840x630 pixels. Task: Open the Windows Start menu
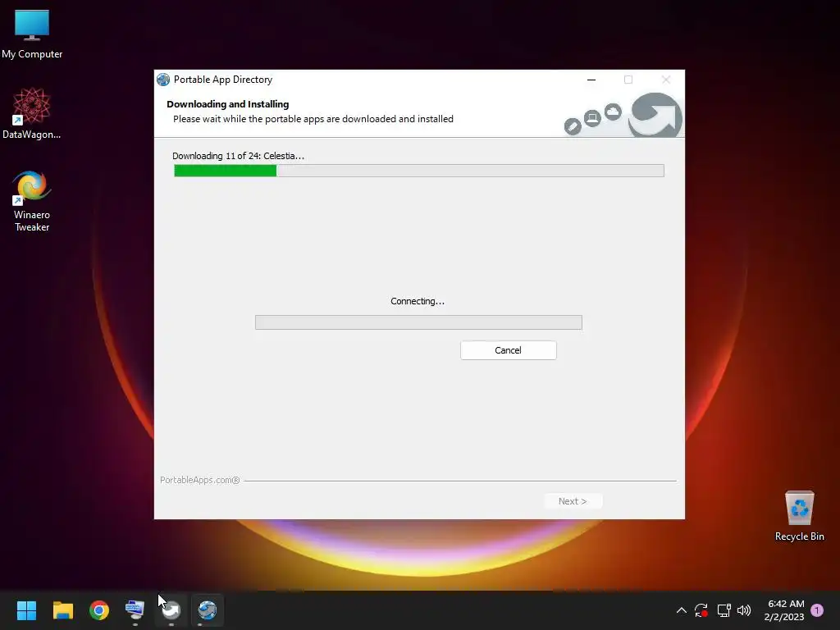click(x=26, y=610)
